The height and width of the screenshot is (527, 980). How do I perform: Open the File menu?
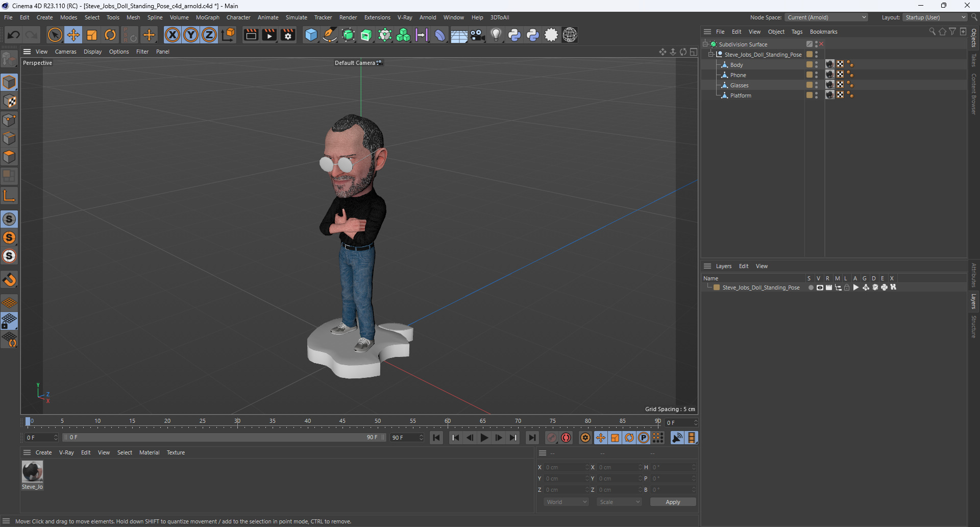[x=8, y=17]
